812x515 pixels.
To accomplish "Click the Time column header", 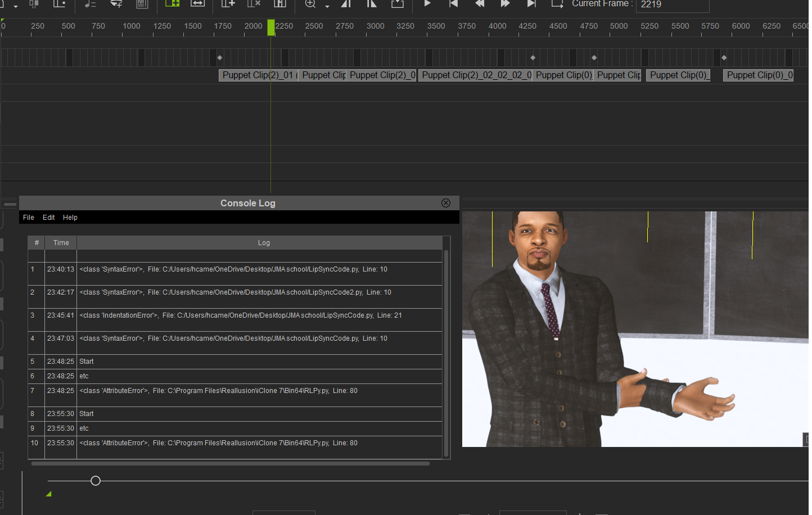I will 61,243.
